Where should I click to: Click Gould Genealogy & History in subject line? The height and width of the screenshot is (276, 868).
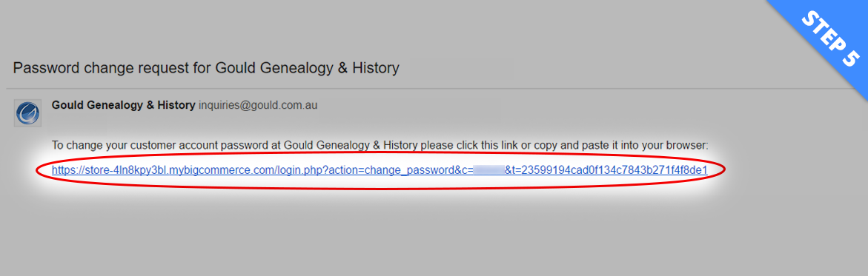click(307, 68)
